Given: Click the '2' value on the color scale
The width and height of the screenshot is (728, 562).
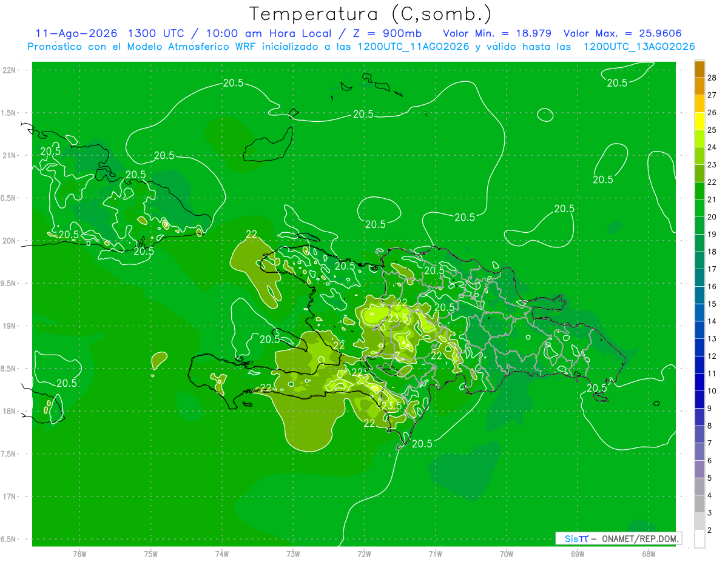Looking at the screenshot, I should point(710,530).
